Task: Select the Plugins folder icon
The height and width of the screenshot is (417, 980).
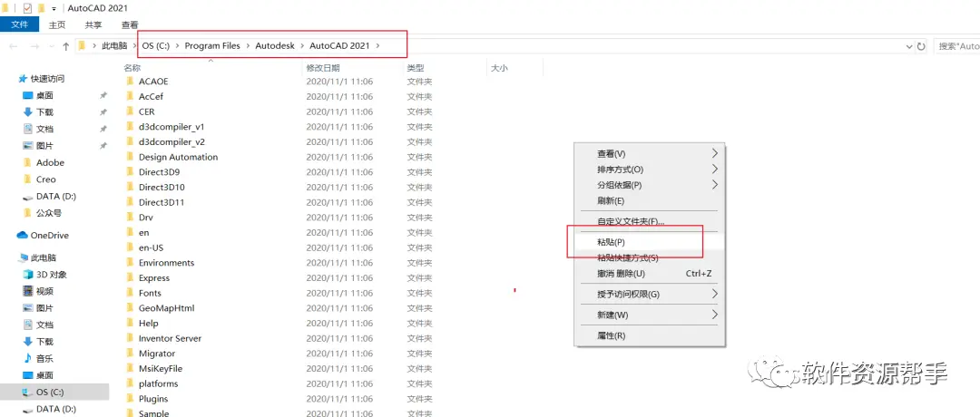Action: [130, 398]
